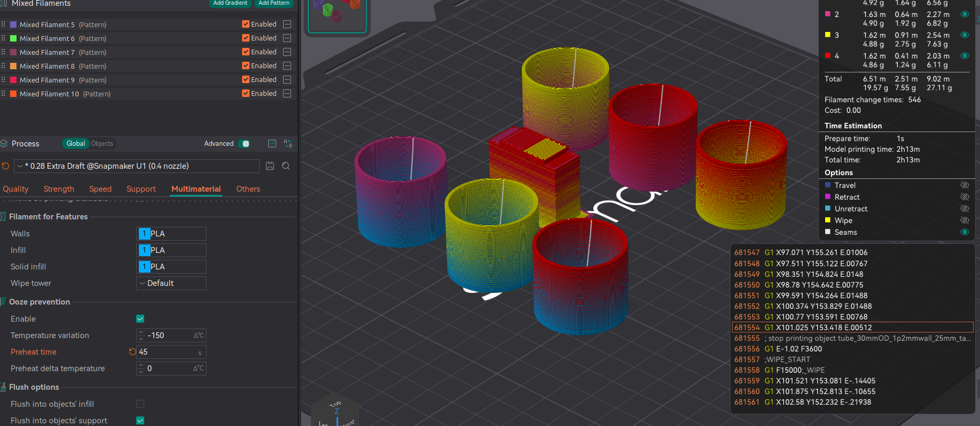Switch the Process scope to Objects
Screen dimensions: 980x426
(x=102, y=144)
